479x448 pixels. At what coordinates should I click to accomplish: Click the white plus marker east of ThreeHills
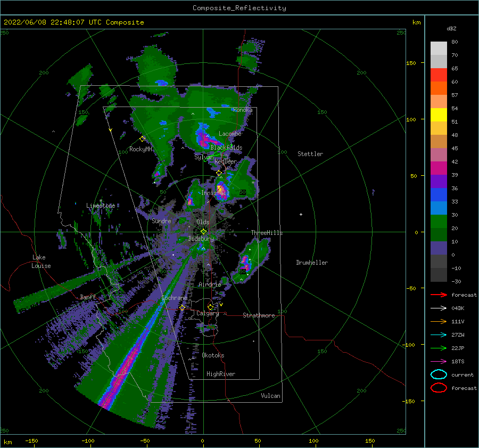[301, 214]
